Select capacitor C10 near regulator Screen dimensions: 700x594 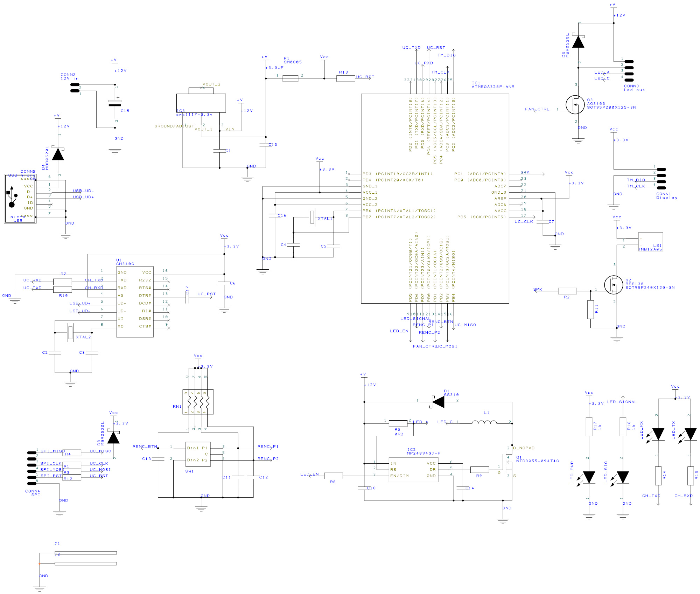(x=266, y=145)
